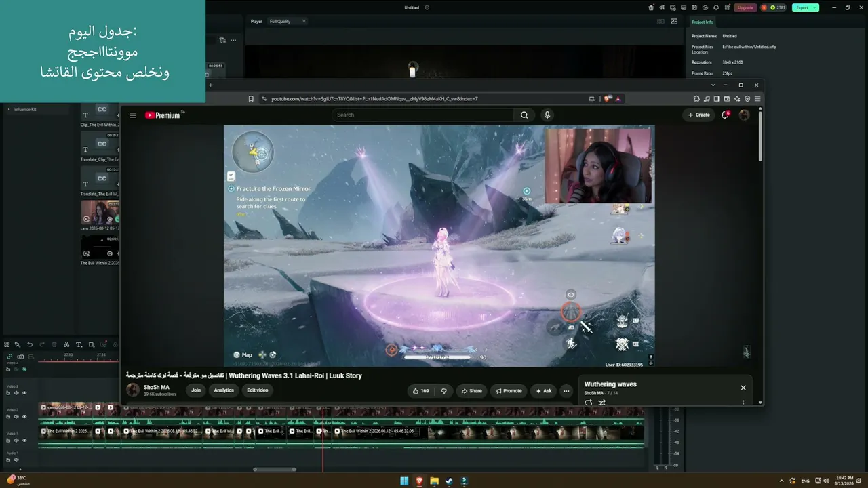The height and width of the screenshot is (488, 868).
Task: Click the delete trash icon in timeline toolbar
Action: [x=54, y=344]
